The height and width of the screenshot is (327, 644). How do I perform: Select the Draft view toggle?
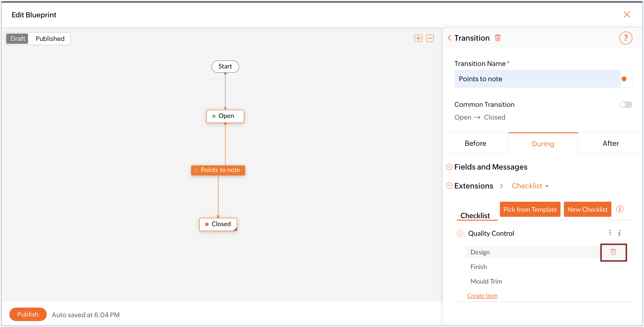18,39
